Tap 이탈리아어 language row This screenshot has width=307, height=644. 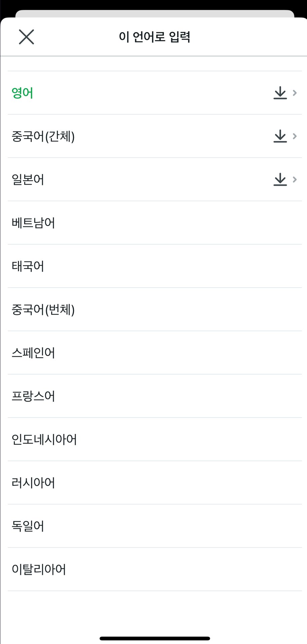155,569
